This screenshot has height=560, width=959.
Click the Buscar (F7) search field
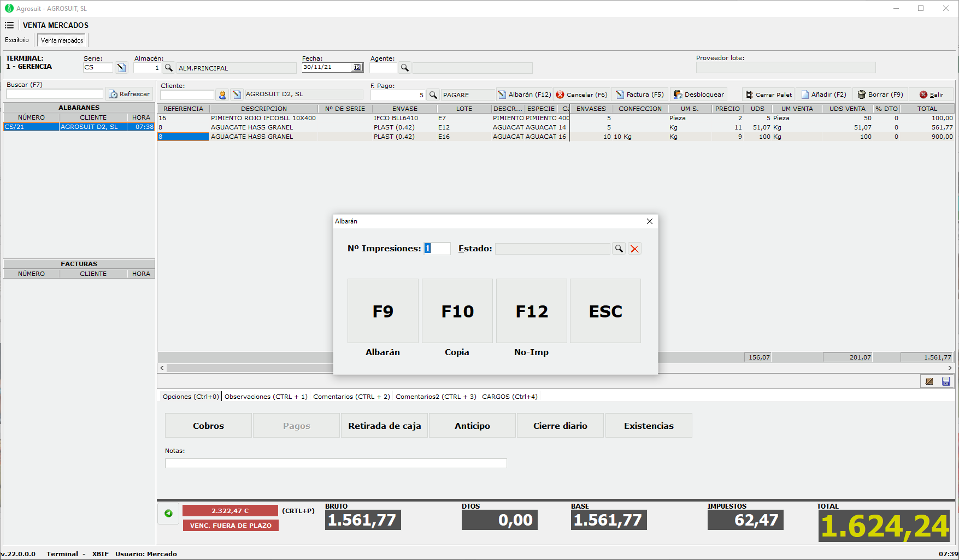(x=55, y=94)
